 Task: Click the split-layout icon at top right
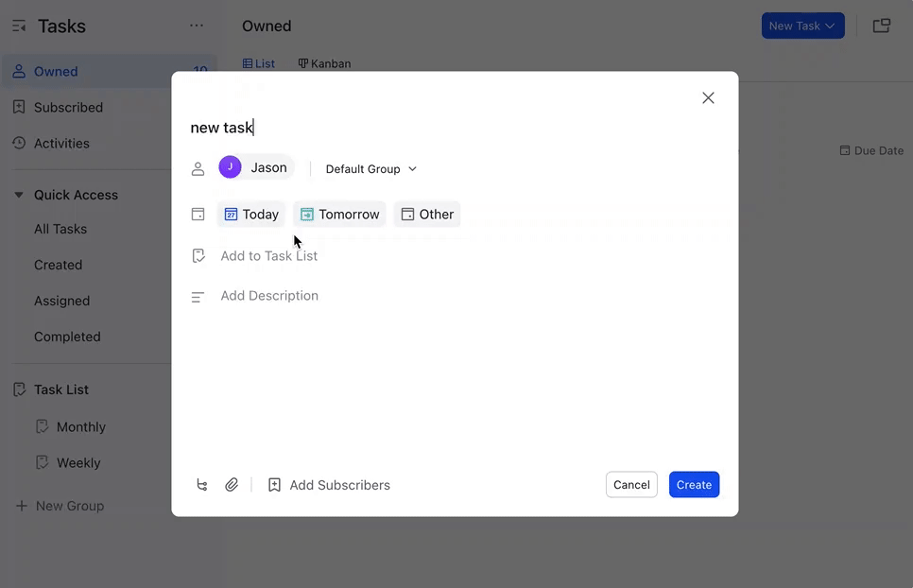coord(881,26)
